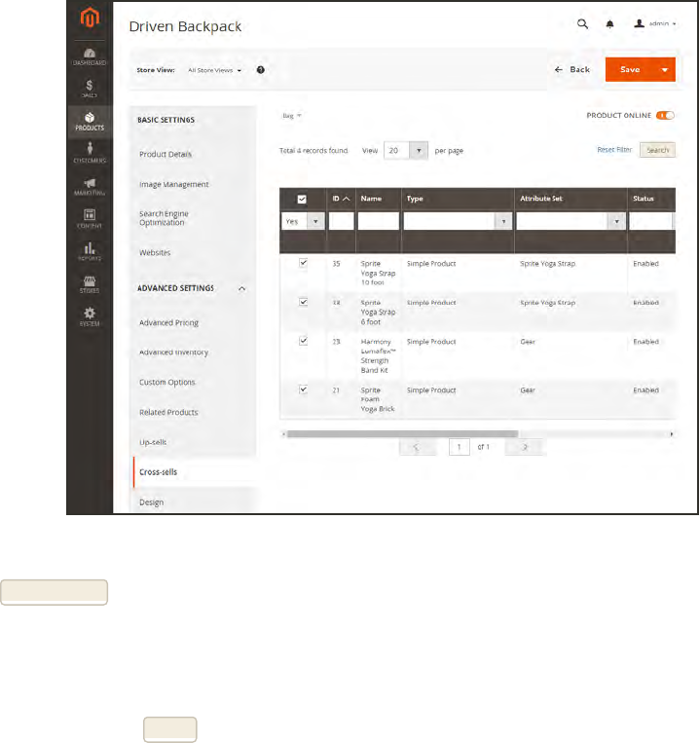Open the Up-sells tab
Viewport: 700px width, 743px height.
(x=153, y=442)
